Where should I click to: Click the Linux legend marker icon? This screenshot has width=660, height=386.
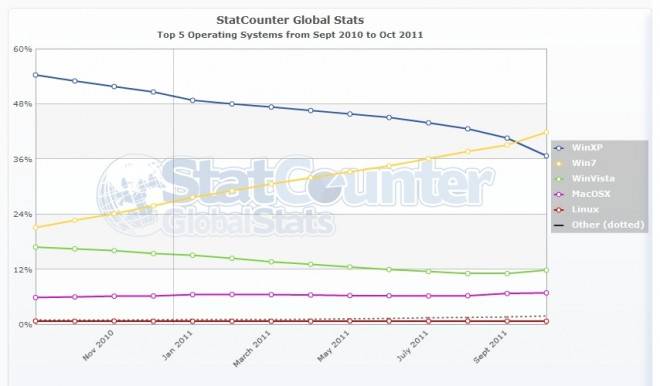point(559,210)
